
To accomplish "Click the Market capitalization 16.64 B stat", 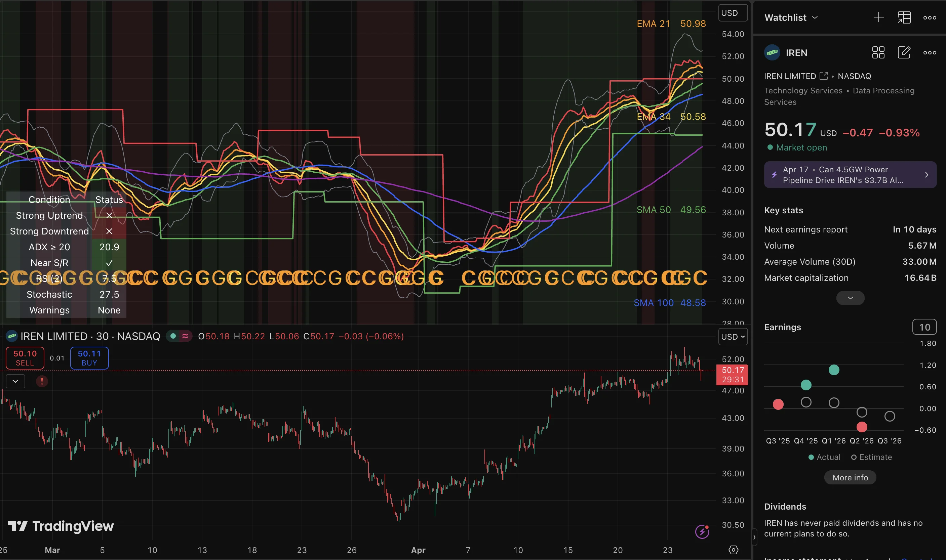I will point(850,278).
